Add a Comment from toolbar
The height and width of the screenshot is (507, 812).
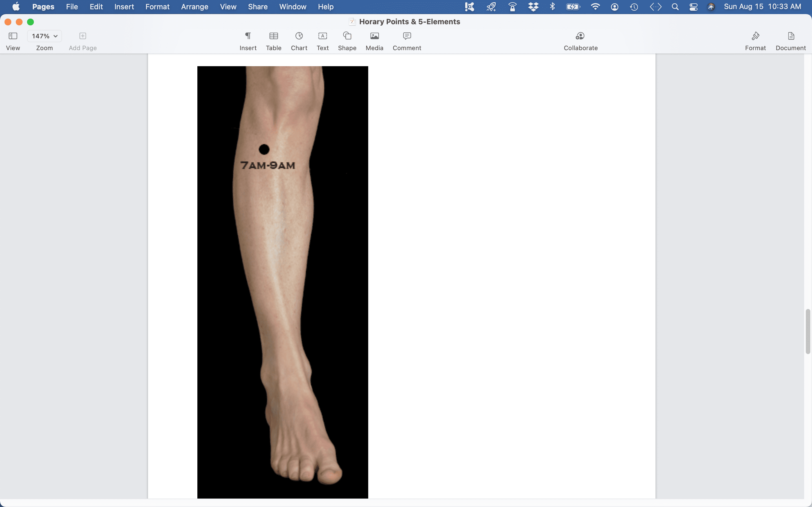[x=407, y=36]
